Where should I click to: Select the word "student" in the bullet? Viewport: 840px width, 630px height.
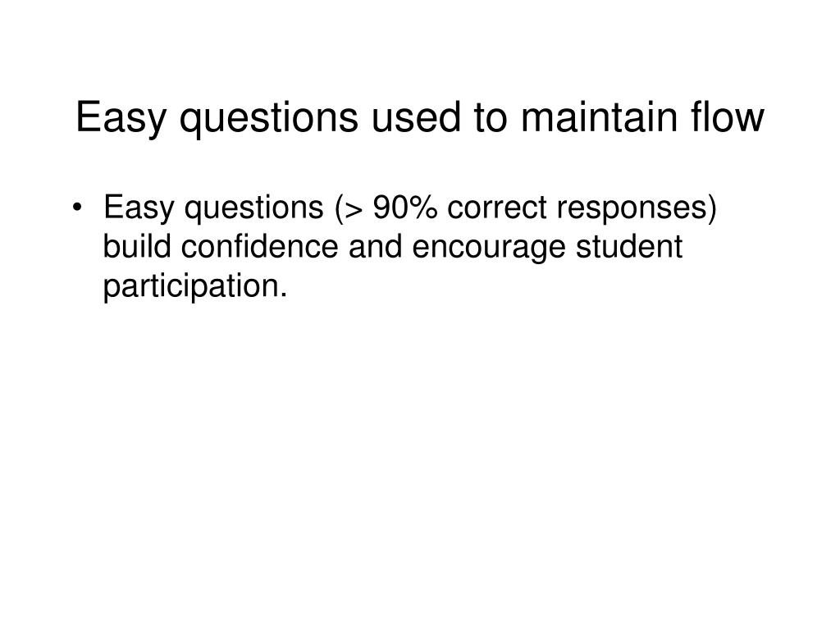coord(629,246)
